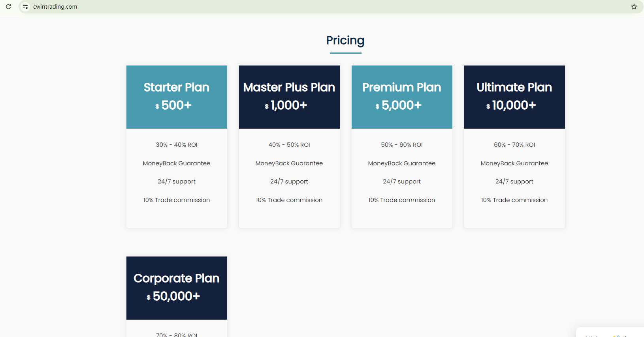Click the Premium Plan 50% - 60% ROI text

click(402, 145)
